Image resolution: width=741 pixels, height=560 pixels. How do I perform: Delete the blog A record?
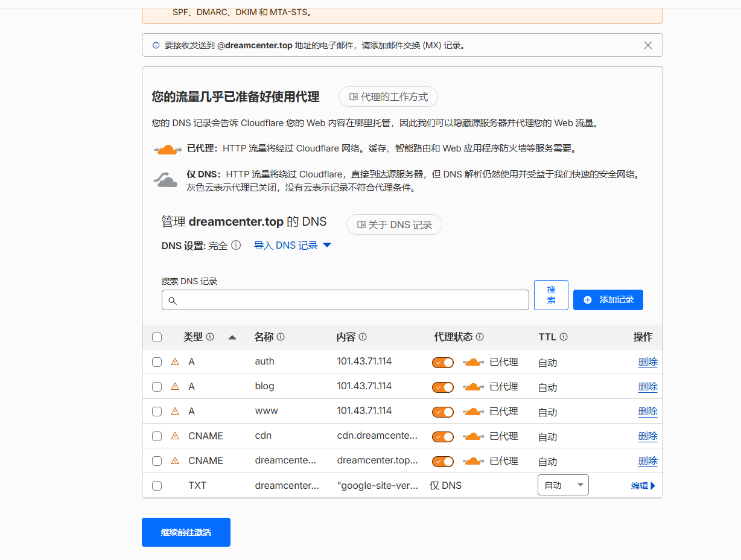(648, 387)
